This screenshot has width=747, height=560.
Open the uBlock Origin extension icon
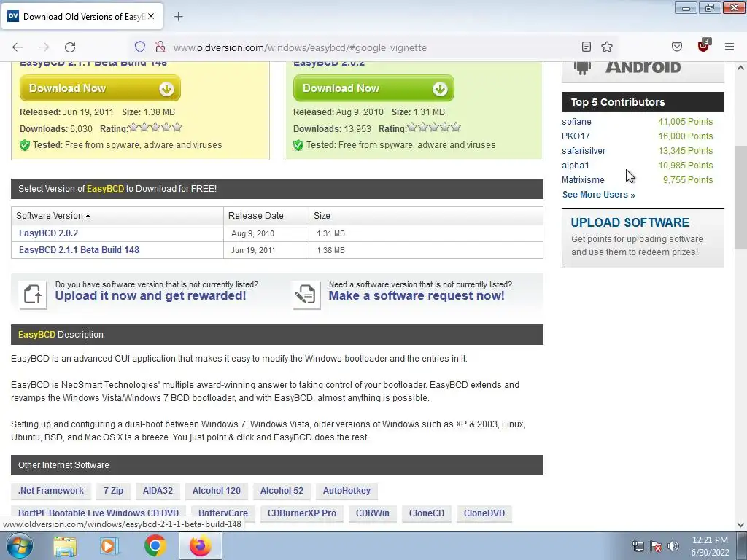[704, 46]
